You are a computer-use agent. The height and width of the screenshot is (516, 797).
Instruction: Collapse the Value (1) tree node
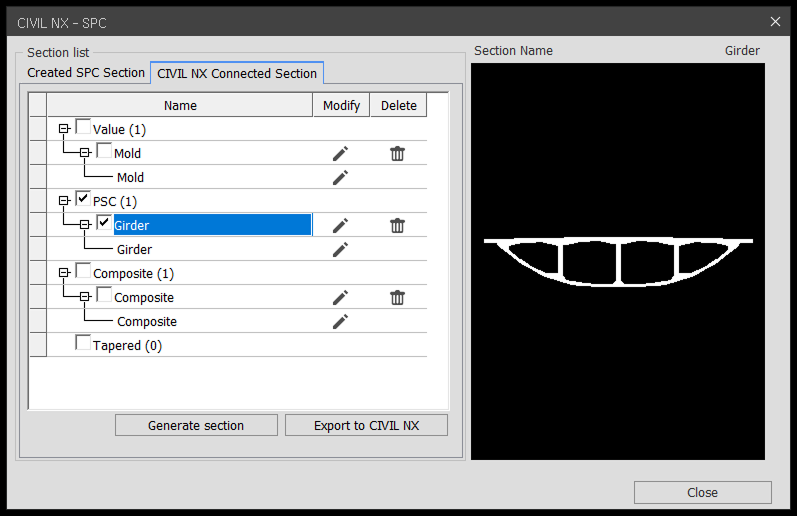pyautogui.click(x=64, y=129)
